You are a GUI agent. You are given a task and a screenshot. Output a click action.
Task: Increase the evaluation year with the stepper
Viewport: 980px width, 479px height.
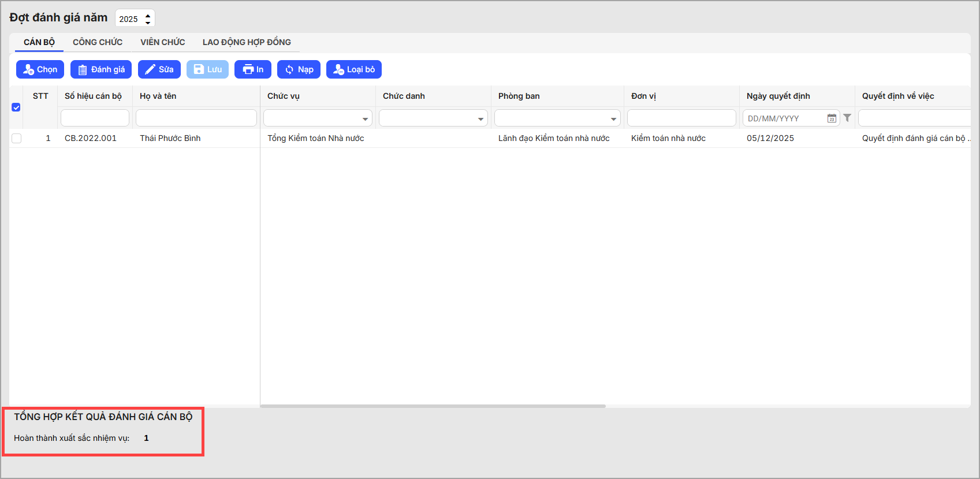tap(148, 15)
